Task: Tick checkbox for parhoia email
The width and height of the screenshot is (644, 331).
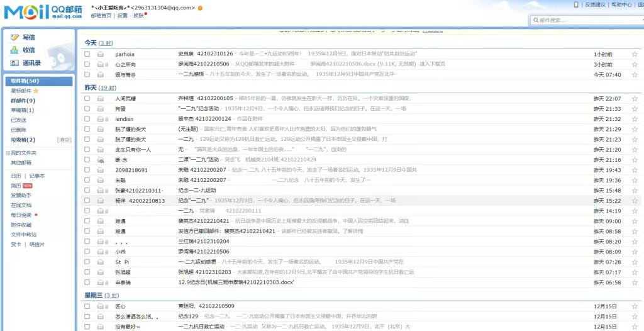Action: point(87,54)
